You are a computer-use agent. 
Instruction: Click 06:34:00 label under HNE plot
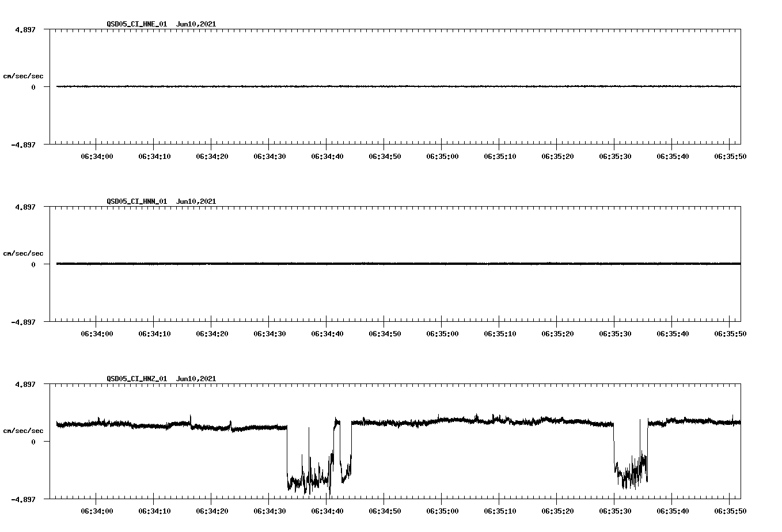tap(97, 157)
